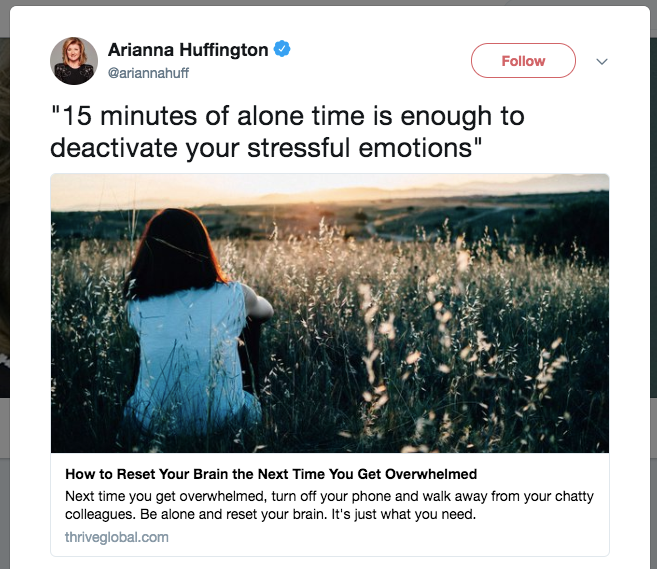657x569 pixels.
Task: Follow Arianna Huffington
Action: (x=523, y=61)
